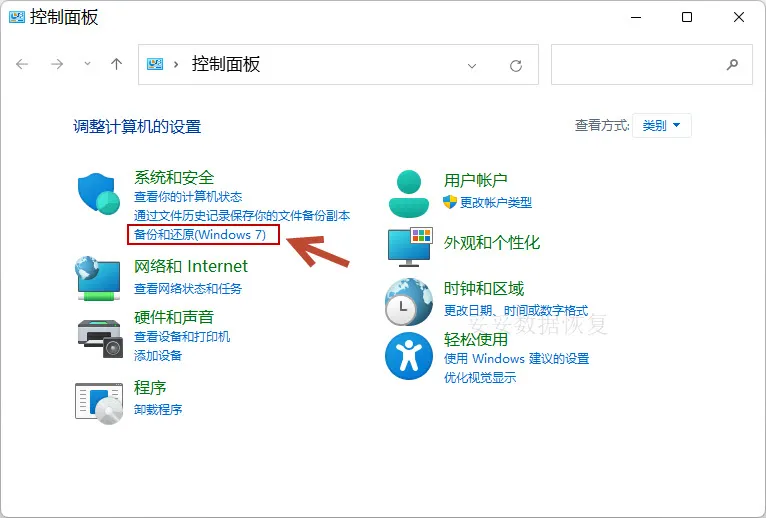Close the Control Panel window
766x518 pixels.
point(739,18)
